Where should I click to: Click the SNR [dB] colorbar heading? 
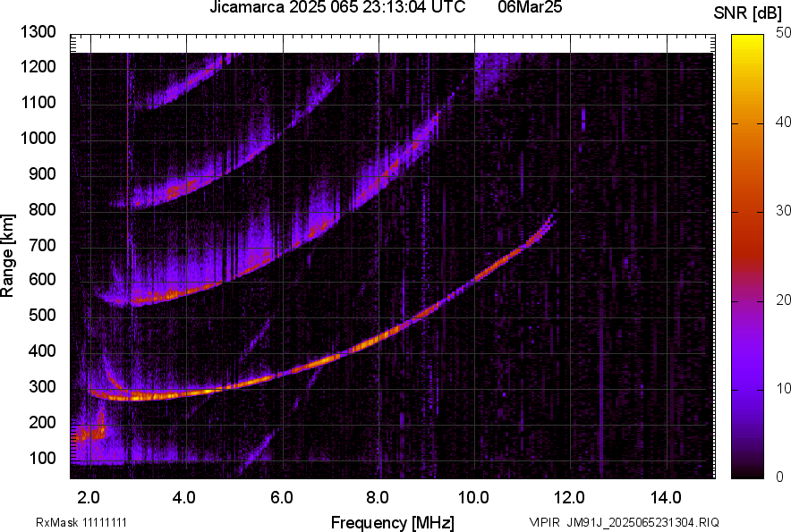coord(748,13)
